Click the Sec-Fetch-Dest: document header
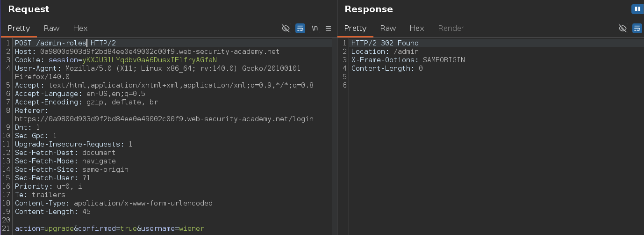644x235 pixels. 65,153
